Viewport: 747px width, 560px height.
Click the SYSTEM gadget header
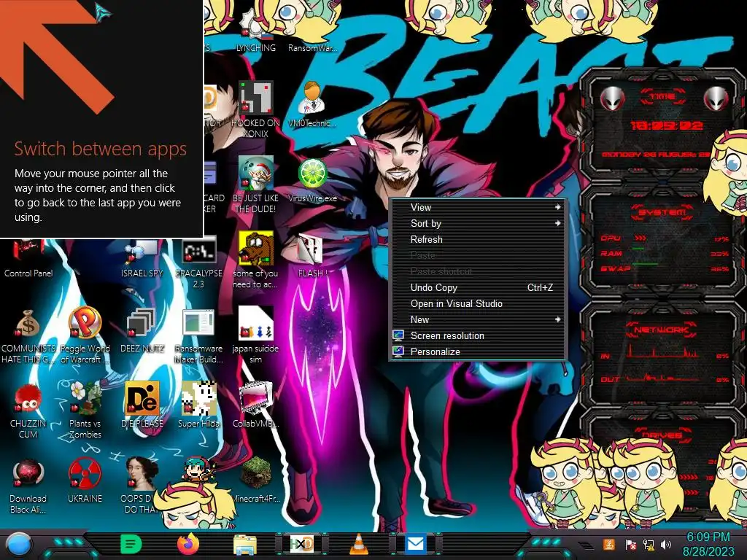[x=662, y=212]
